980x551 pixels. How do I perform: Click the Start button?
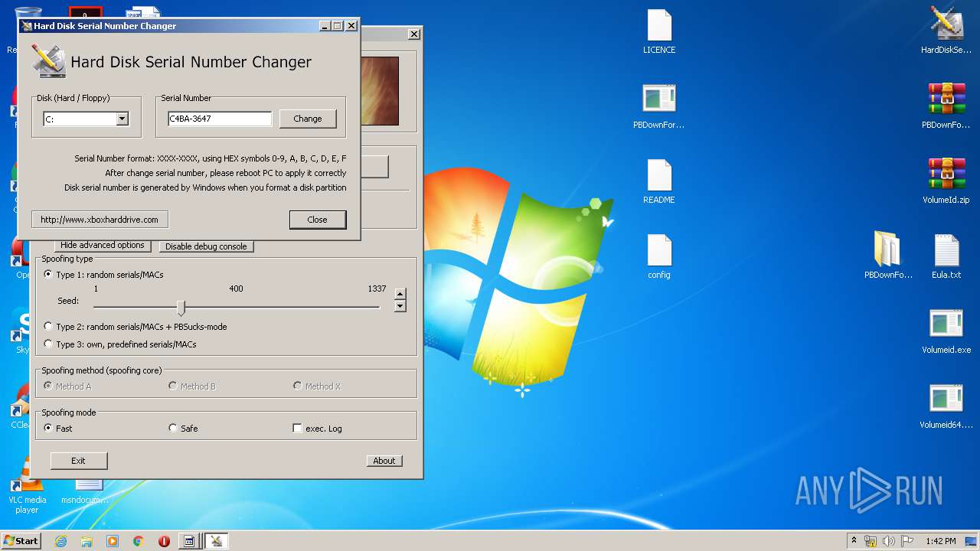point(21,540)
